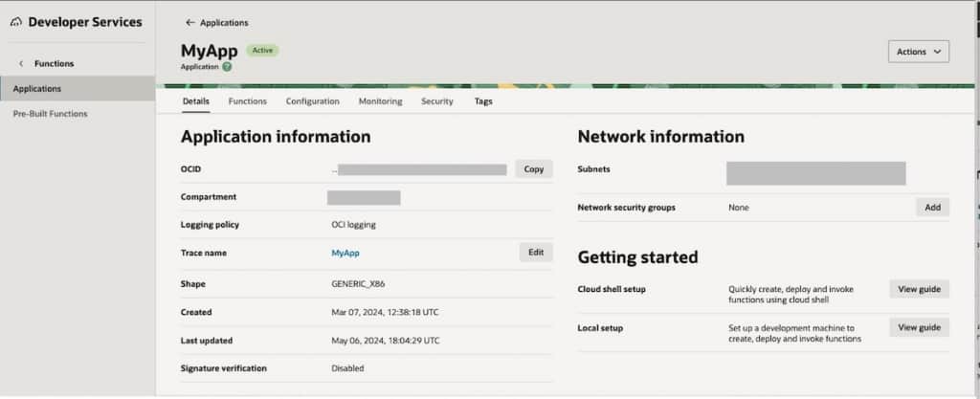Click the back arrow beside Applications breadcrumb
The height and width of the screenshot is (399, 980).
coord(189,22)
